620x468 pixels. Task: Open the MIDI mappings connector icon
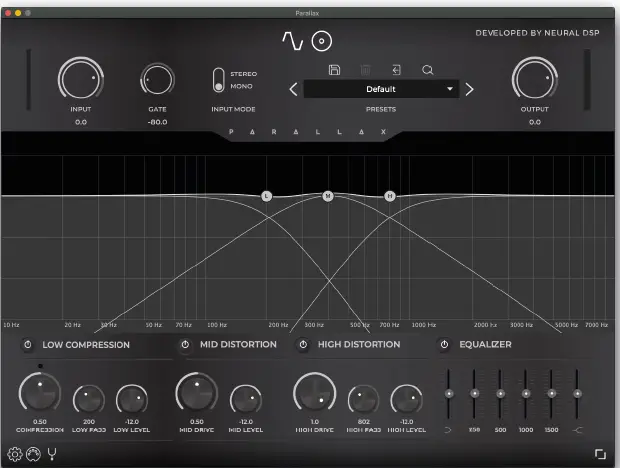33,454
